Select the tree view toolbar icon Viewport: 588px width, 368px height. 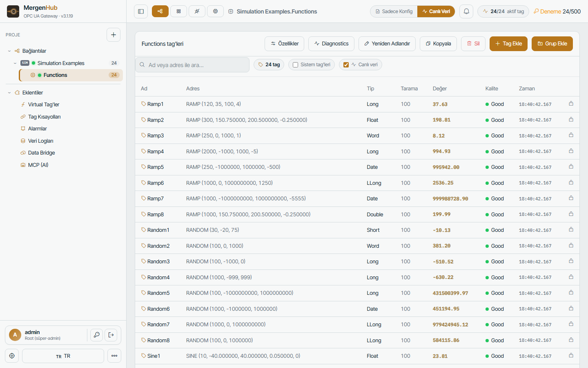pyautogui.click(x=160, y=11)
